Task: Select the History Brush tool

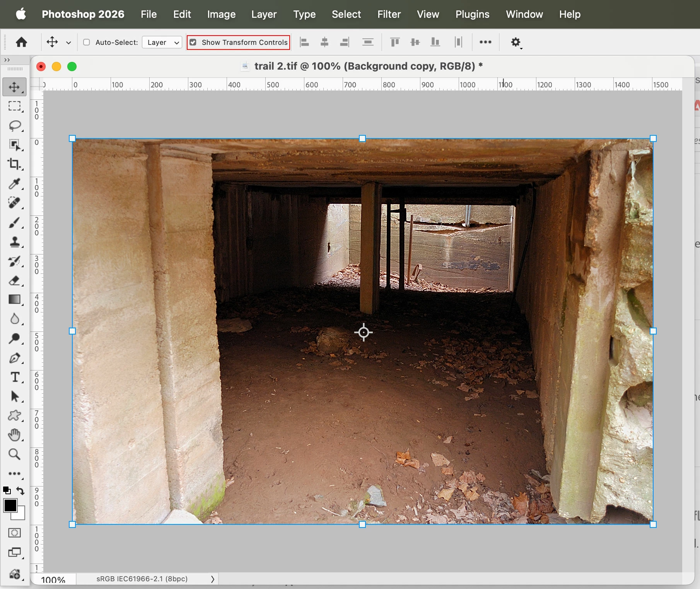Action: click(x=15, y=261)
